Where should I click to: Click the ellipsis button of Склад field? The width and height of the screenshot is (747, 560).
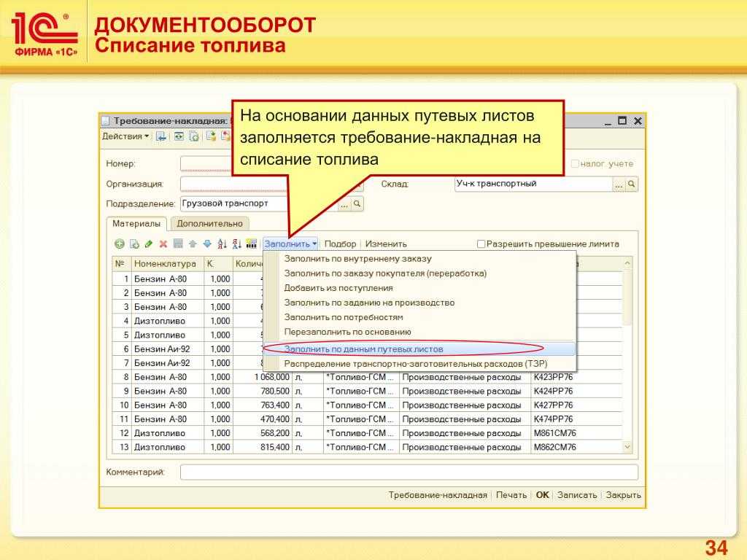click(x=619, y=184)
